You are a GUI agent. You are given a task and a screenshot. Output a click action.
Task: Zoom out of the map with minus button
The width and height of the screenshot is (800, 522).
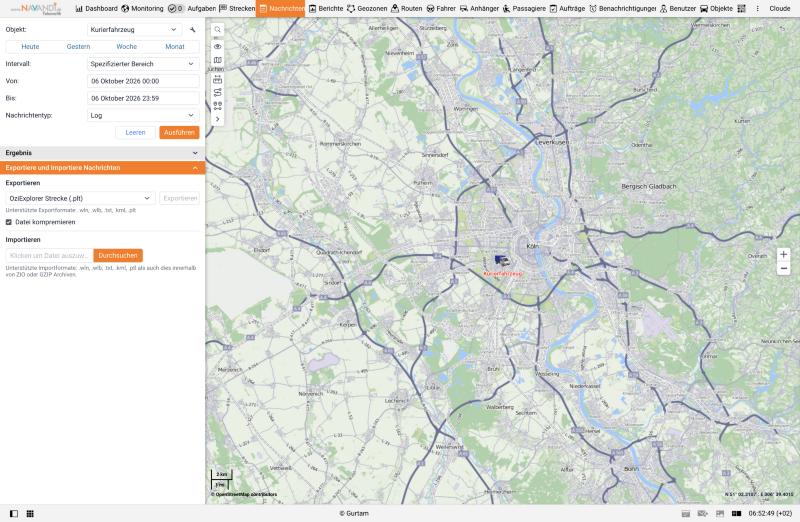(783, 268)
